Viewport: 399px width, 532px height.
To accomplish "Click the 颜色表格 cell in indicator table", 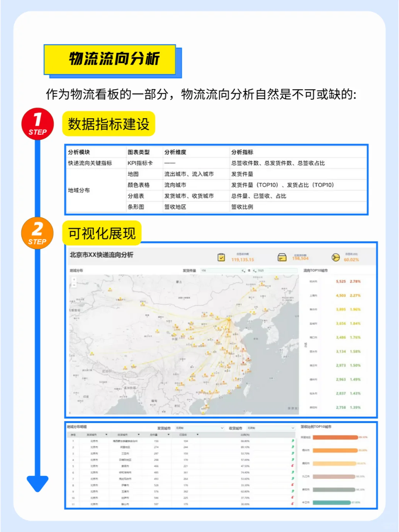I will [139, 185].
